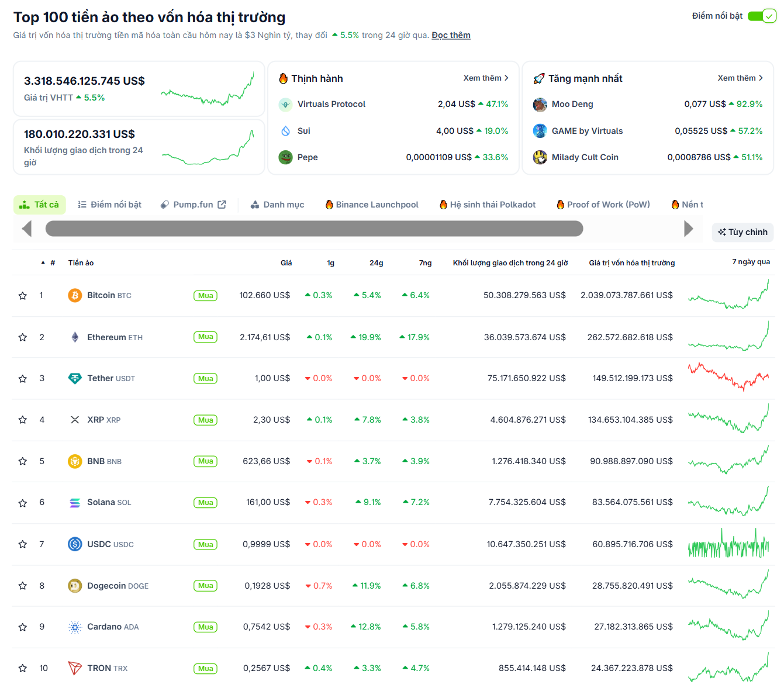Image resolution: width=784 pixels, height=688 pixels.
Task: Click the Mua button for Bitcoin
Action: [x=205, y=296]
